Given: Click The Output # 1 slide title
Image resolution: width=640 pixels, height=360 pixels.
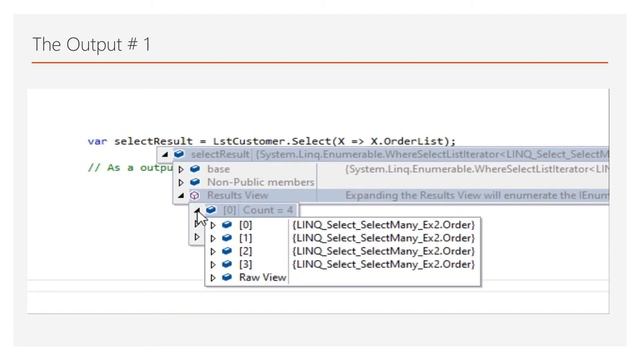Looking at the screenshot, I should 91,44.
